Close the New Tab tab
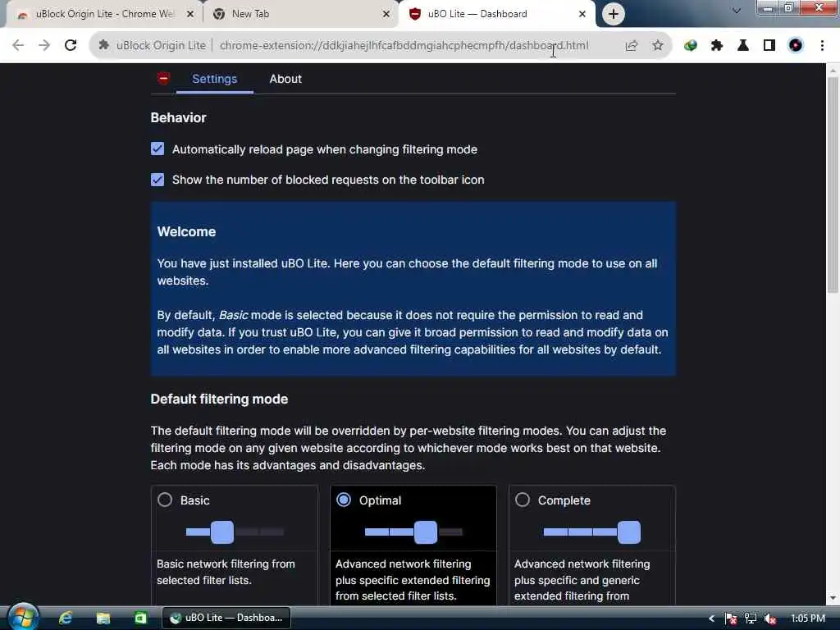 pos(386,14)
